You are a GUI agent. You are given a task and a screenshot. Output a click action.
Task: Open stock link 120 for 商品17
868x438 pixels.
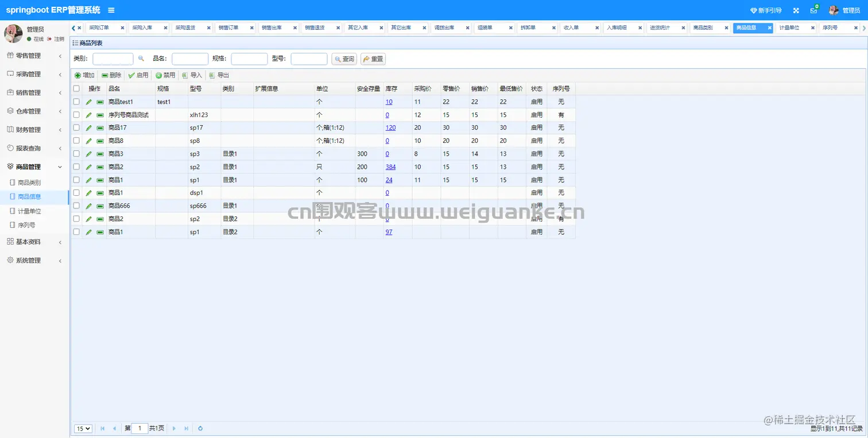click(x=390, y=127)
